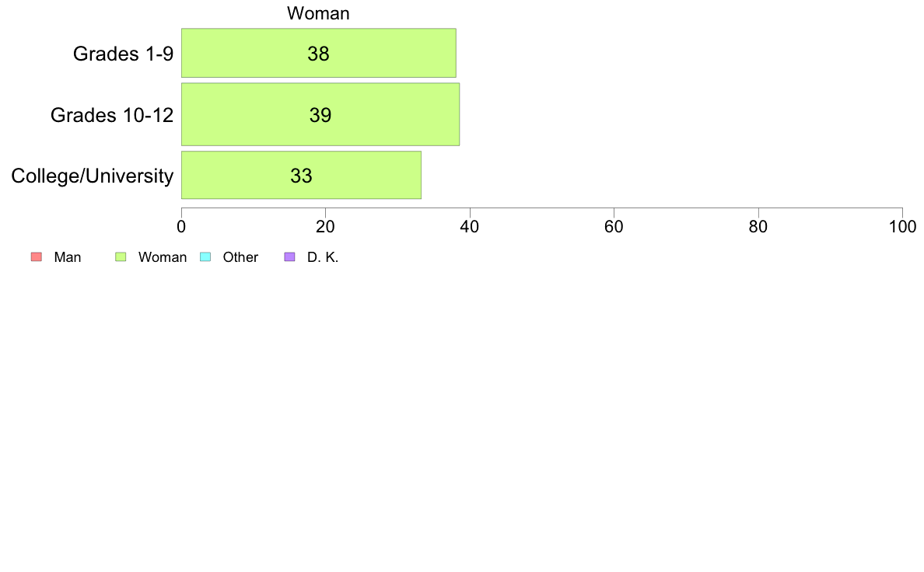
Task: Select the Grades 1-9 bar
Action: (319, 53)
